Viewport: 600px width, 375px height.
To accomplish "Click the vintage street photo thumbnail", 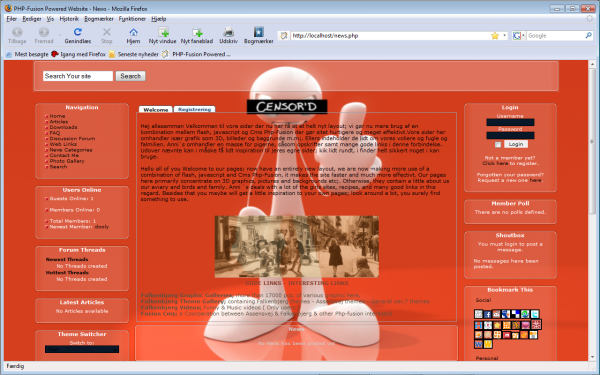I will point(297,246).
